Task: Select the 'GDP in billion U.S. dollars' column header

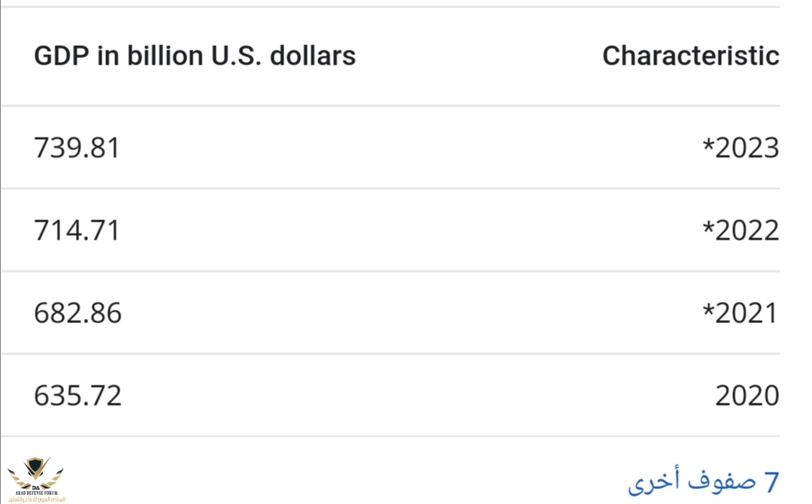Action: [x=195, y=56]
